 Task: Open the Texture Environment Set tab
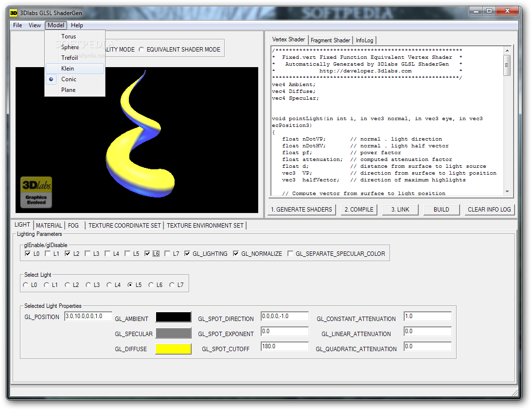click(205, 226)
